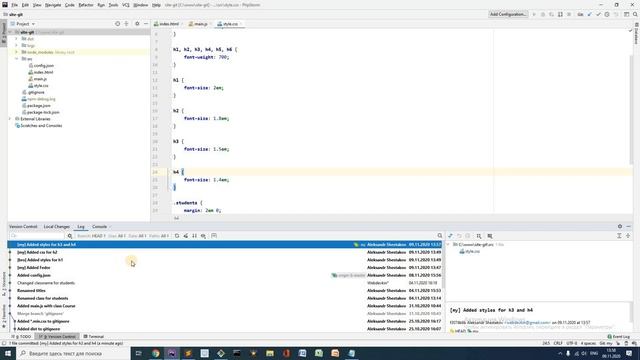640x360 pixels.
Task: Expand External Libraries node
Action: pyautogui.click(x=10, y=119)
